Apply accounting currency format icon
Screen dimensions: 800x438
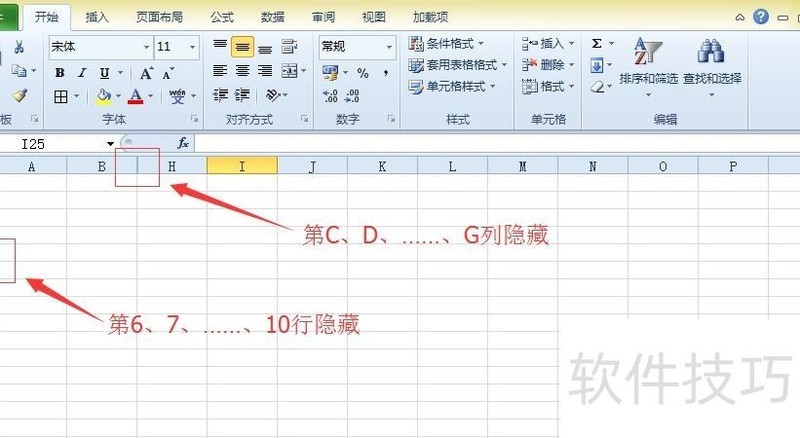pyautogui.click(x=330, y=73)
